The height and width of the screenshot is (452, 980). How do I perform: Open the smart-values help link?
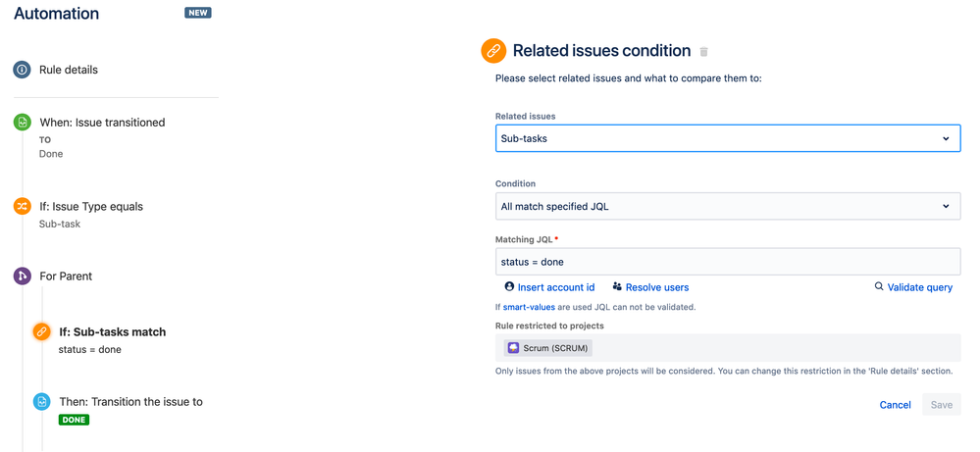[x=529, y=307]
